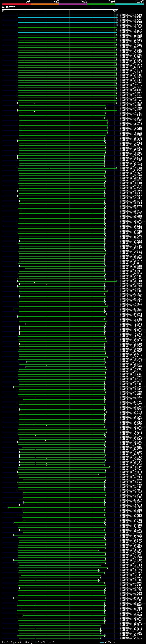Select the UniRef100_Q1HVB1 label
The width and height of the screenshot is (146, 644).
pyautogui.click(x=131, y=40)
